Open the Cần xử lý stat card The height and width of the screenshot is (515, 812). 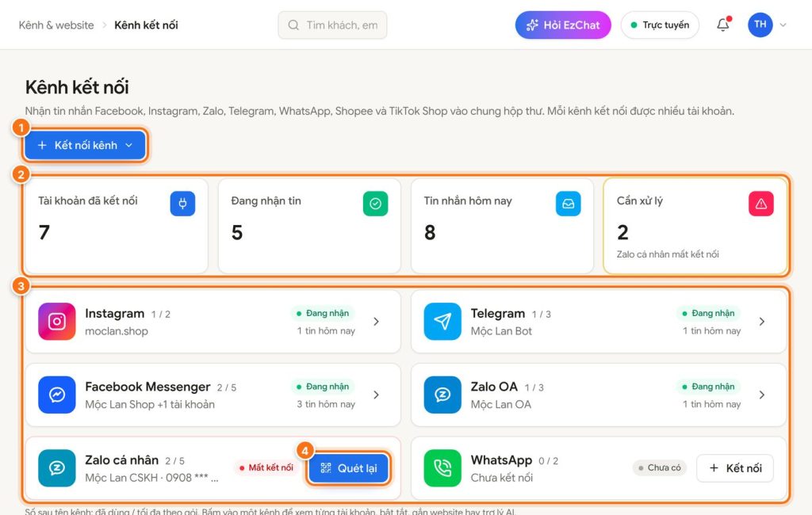(695, 226)
